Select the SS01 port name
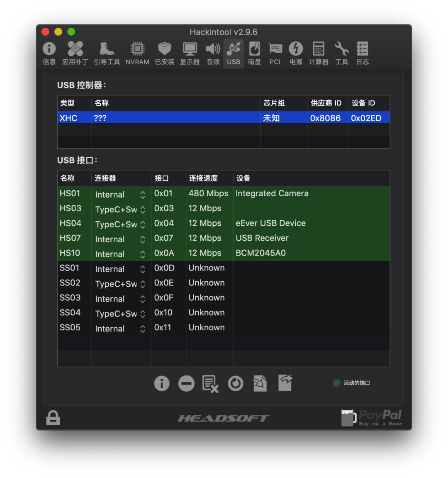This screenshot has height=478, width=448. (70, 268)
